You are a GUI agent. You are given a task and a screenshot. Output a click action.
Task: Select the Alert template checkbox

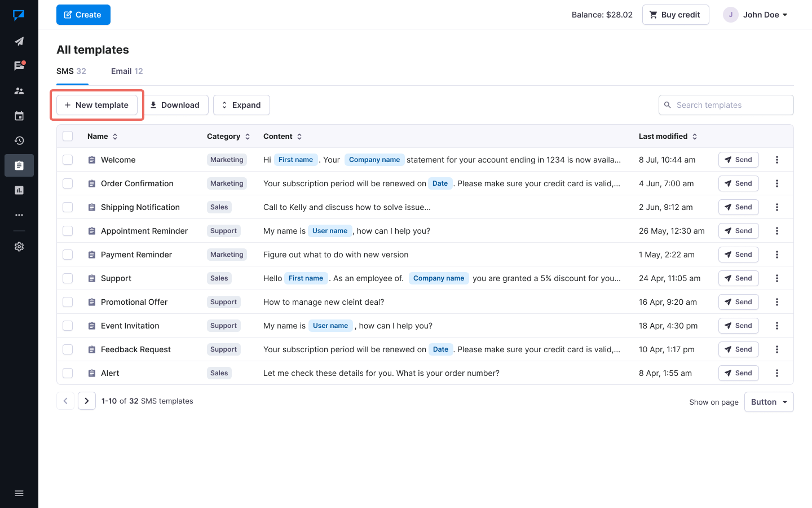click(68, 373)
